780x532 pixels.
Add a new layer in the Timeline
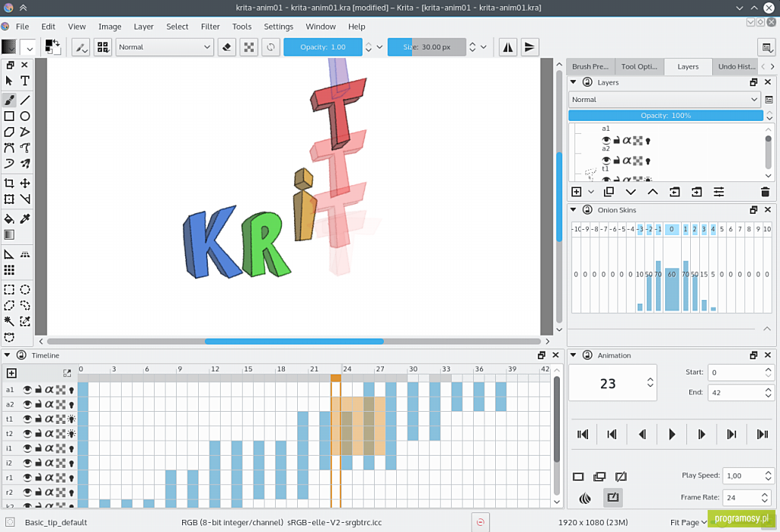coord(11,373)
